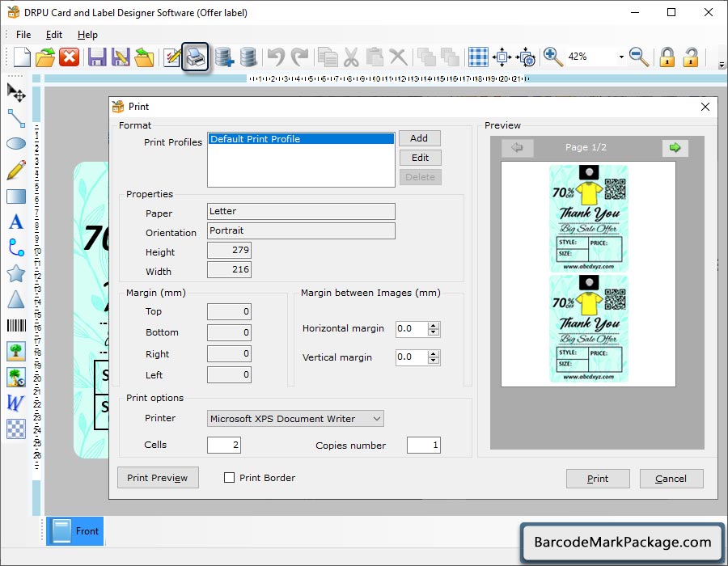The width and height of the screenshot is (728, 566).
Task: Open the edit properties notepad icon
Action: click(171, 57)
